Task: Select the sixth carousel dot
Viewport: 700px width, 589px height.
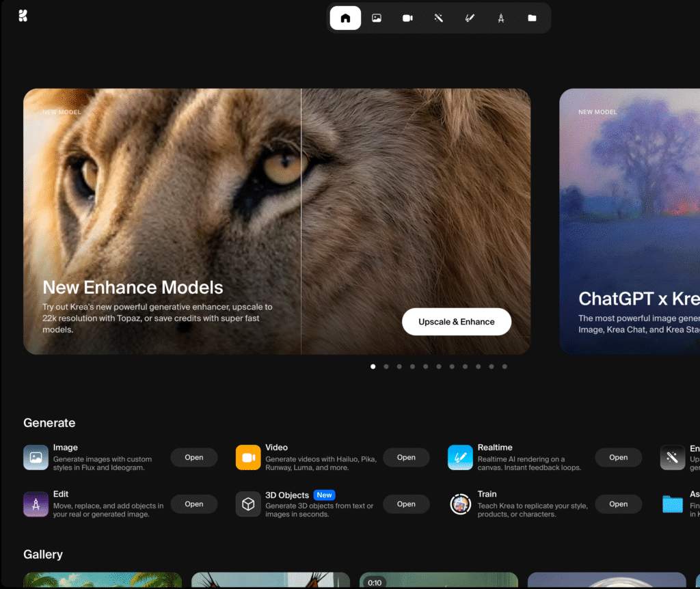Action: coord(439,367)
